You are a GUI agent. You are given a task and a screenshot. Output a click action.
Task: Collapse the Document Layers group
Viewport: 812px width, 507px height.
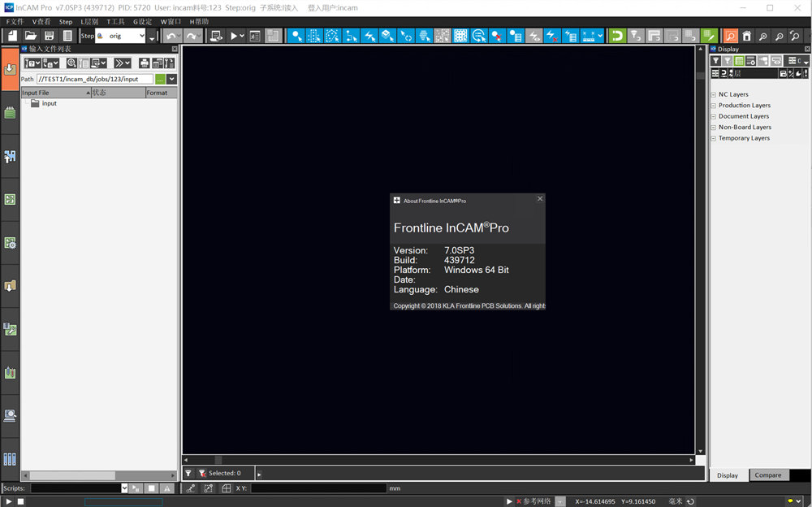point(713,117)
